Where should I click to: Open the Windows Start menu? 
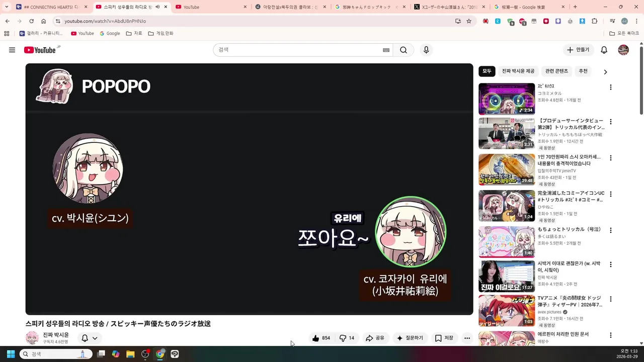(11, 354)
